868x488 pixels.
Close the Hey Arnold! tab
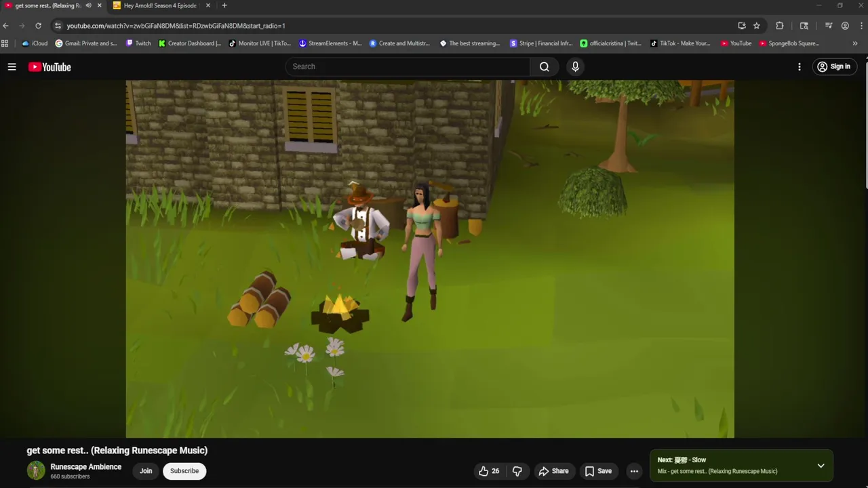pos(207,5)
